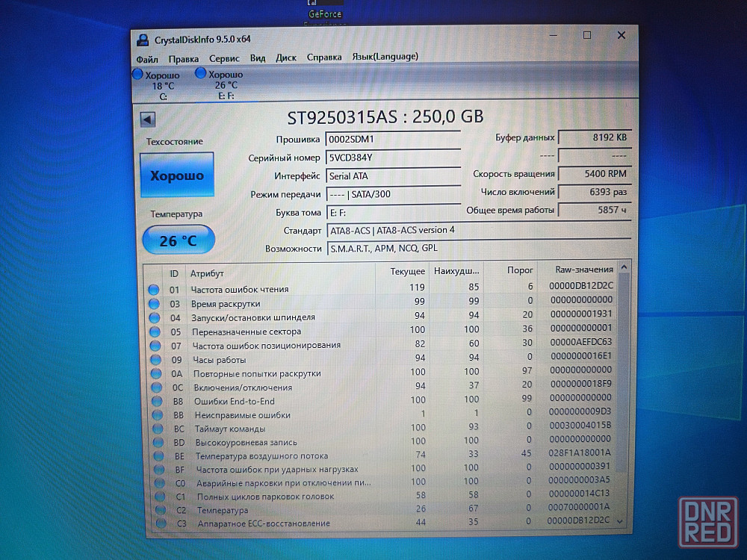Click the GeForce Experience desktop shortcut
This screenshot has width=747, height=560.
click(324, 13)
